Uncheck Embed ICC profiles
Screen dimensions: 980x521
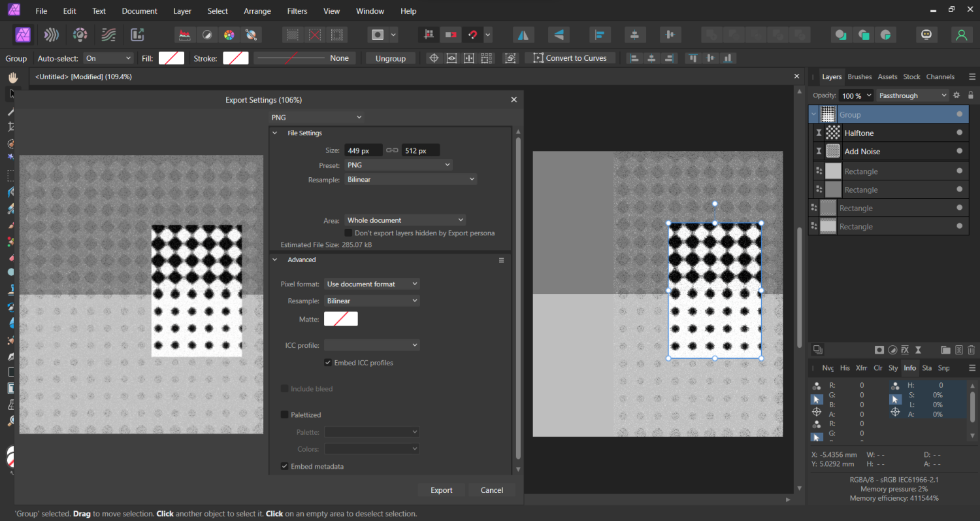329,362
